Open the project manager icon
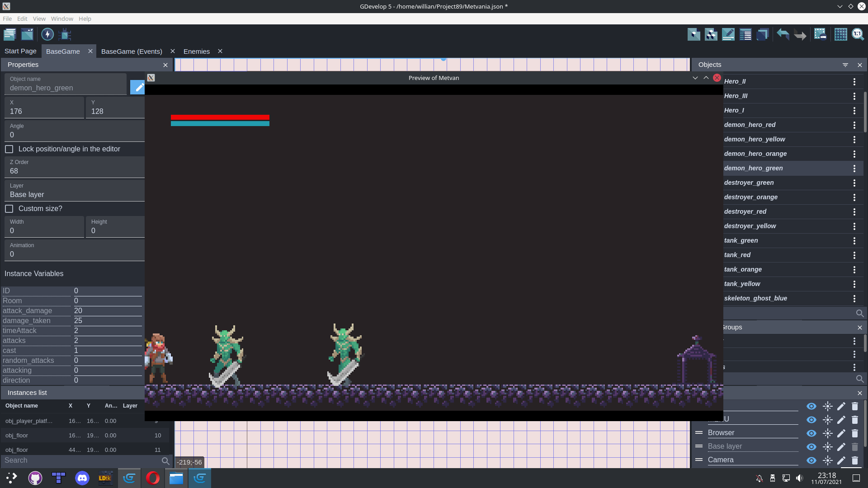This screenshot has width=868, height=488. (9, 34)
